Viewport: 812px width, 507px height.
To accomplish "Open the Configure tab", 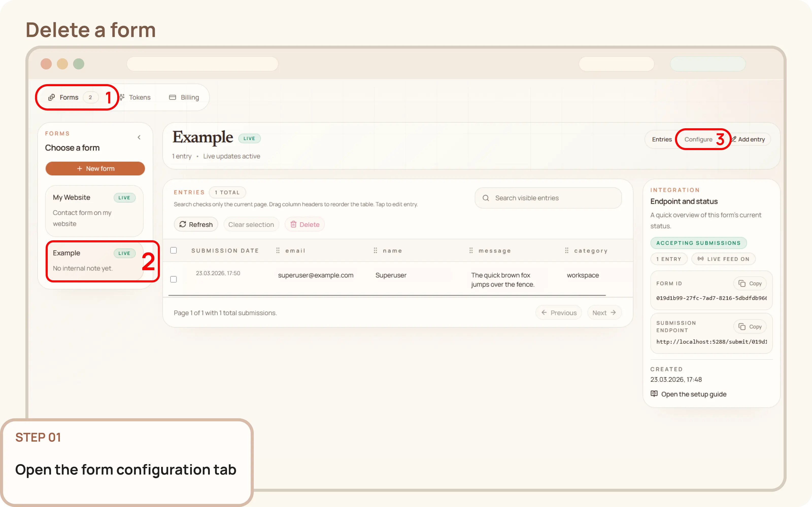I will click(x=699, y=139).
